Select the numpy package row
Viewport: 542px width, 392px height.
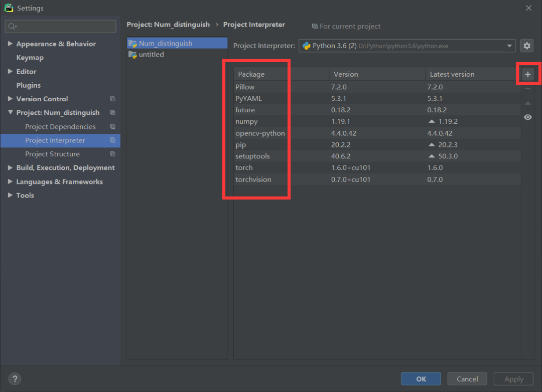tap(377, 122)
